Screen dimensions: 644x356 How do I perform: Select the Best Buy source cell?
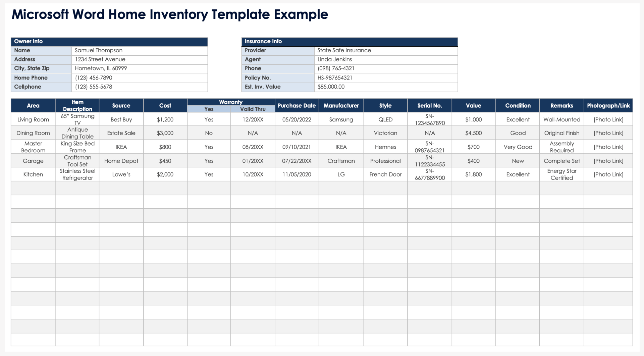(x=121, y=119)
